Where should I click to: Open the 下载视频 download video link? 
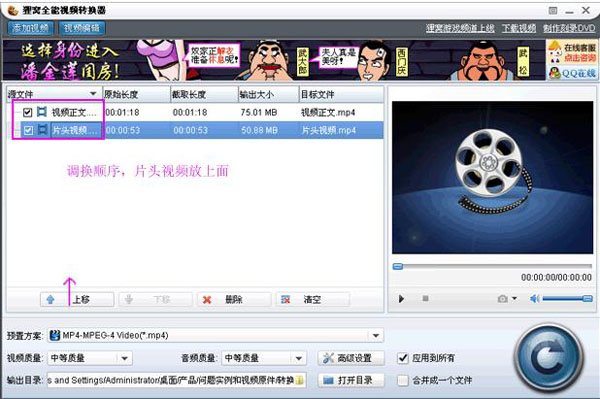click(519, 28)
